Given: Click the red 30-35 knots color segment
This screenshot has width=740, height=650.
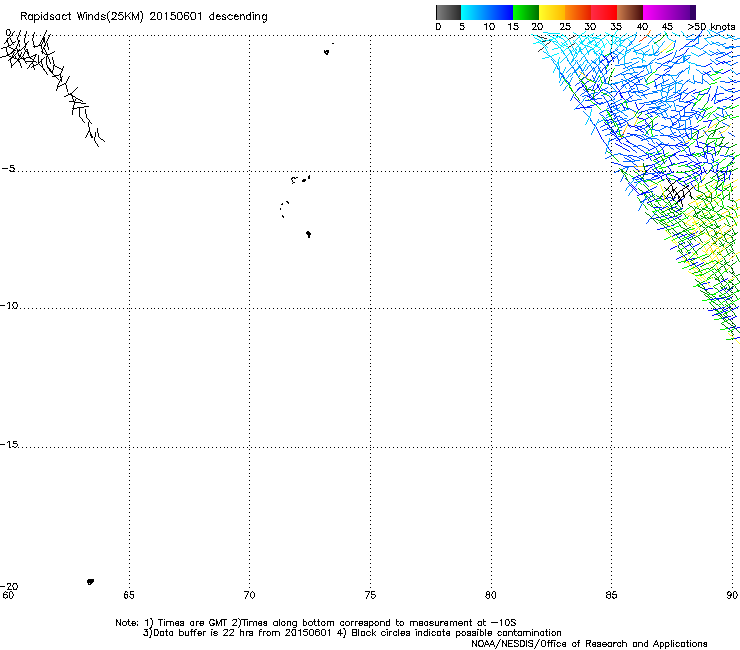Looking at the screenshot, I should click(x=604, y=12).
